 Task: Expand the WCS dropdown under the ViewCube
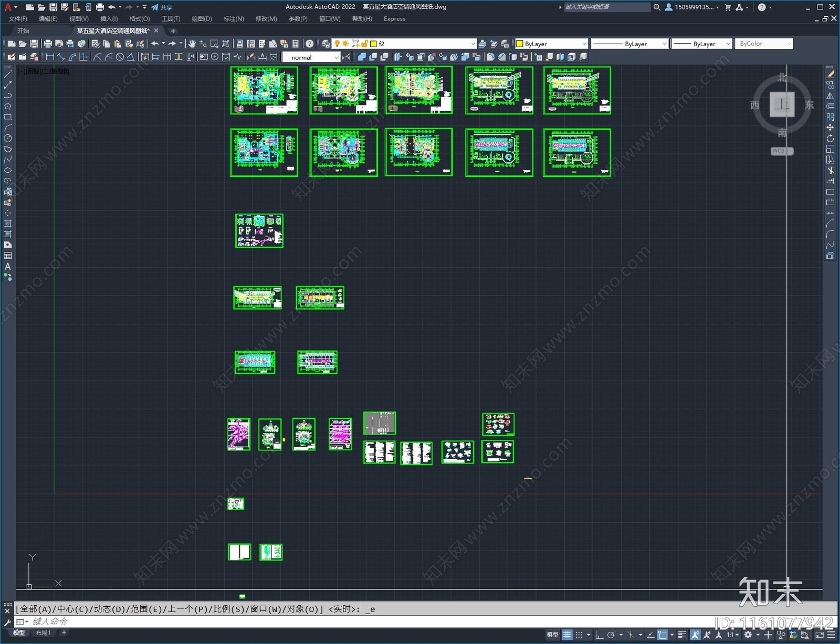tap(790, 151)
